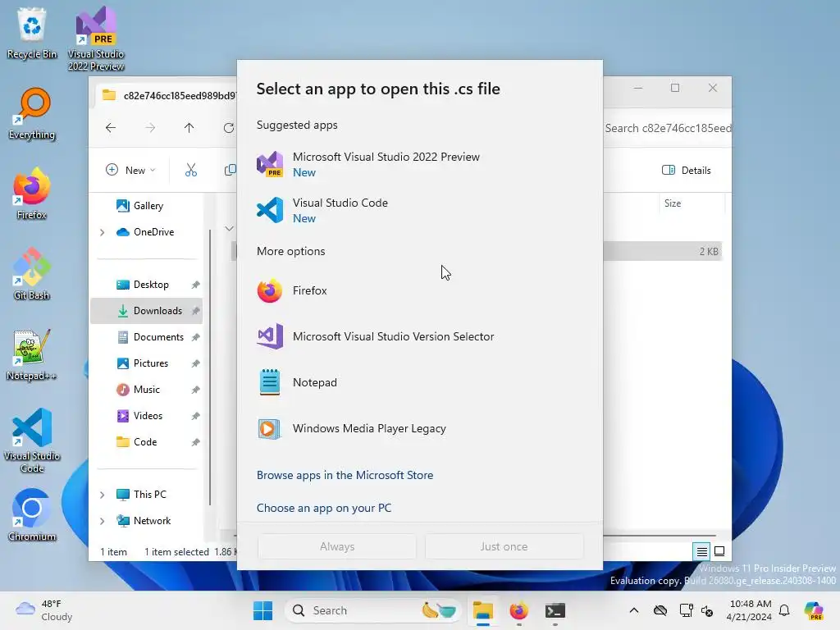Screen dimensions: 840x630
Task: Go up one folder in File Explorer
Action: pos(189,127)
